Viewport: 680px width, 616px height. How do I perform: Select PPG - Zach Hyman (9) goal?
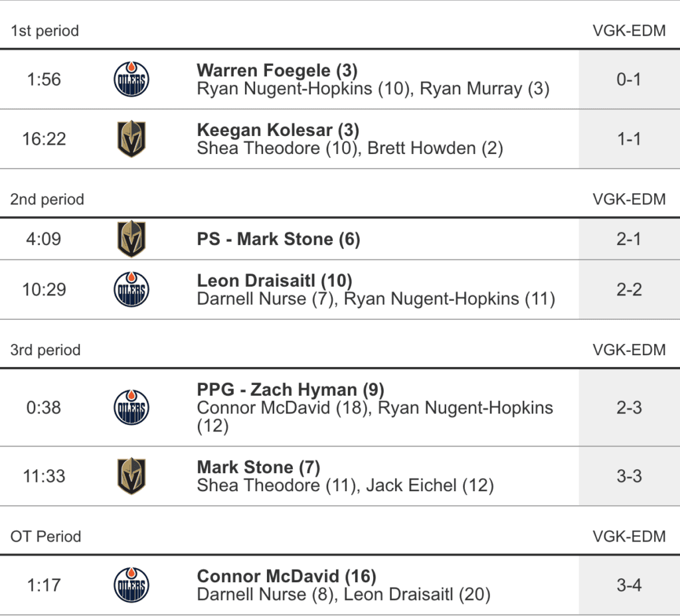pos(290,390)
